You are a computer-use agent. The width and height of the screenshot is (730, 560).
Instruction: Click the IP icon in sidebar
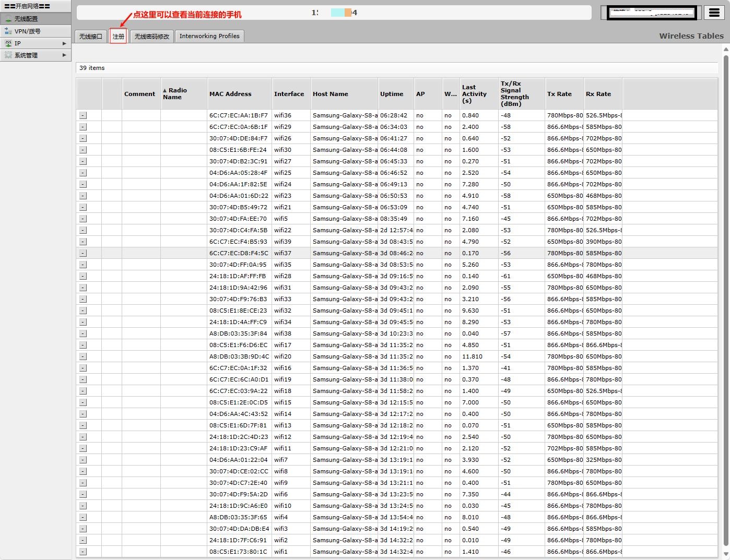pos(8,43)
